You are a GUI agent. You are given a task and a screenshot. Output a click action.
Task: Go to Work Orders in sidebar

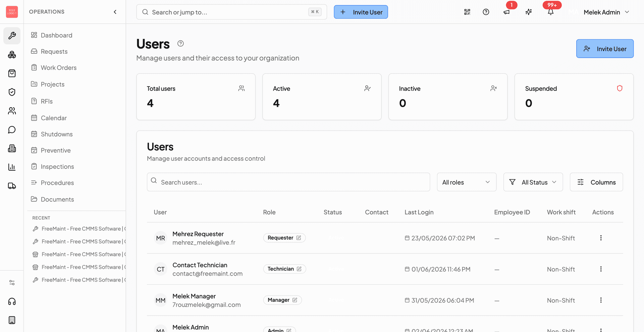tap(59, 68)
